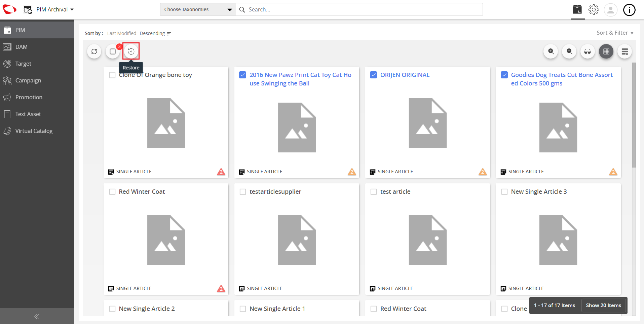Toggle Descending sort order
The height and width of the screenshot is (324, 644).
coord(155,33)
